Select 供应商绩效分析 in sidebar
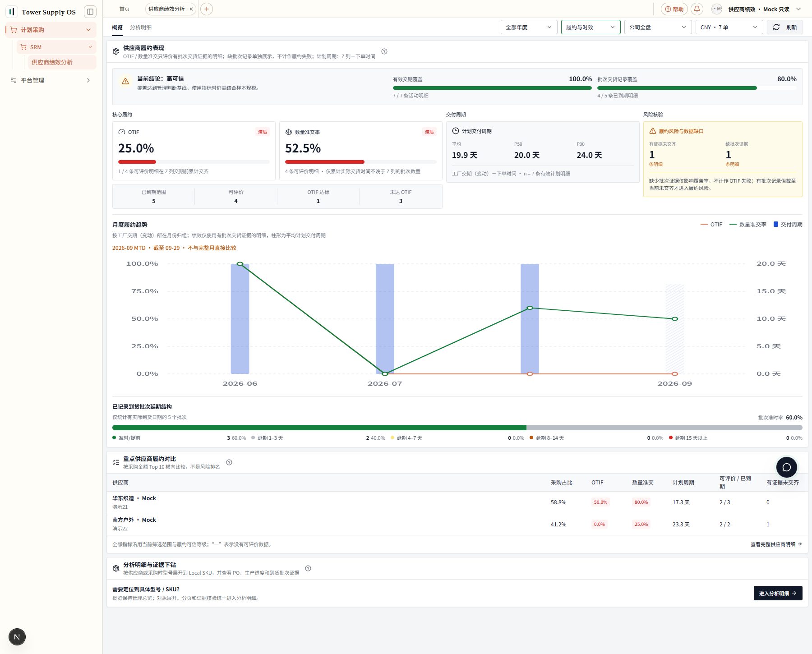812x654 pixels. [x=62, y=62]
